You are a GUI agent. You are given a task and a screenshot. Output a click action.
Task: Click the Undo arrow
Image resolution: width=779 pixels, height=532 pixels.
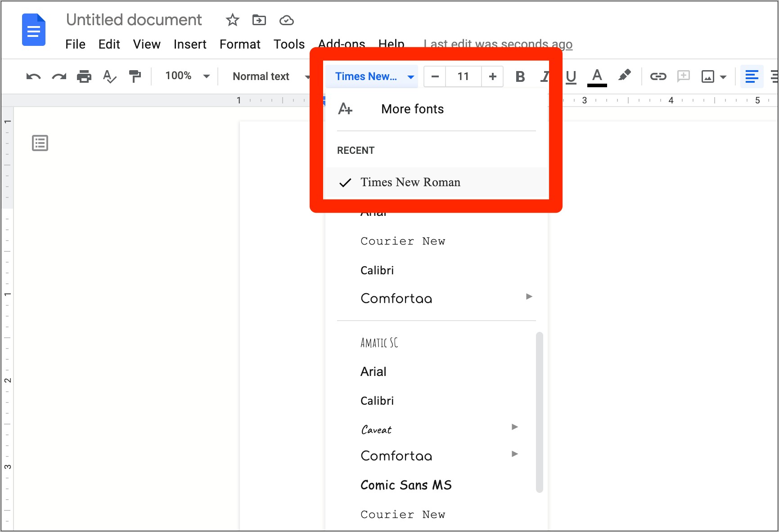33,76
